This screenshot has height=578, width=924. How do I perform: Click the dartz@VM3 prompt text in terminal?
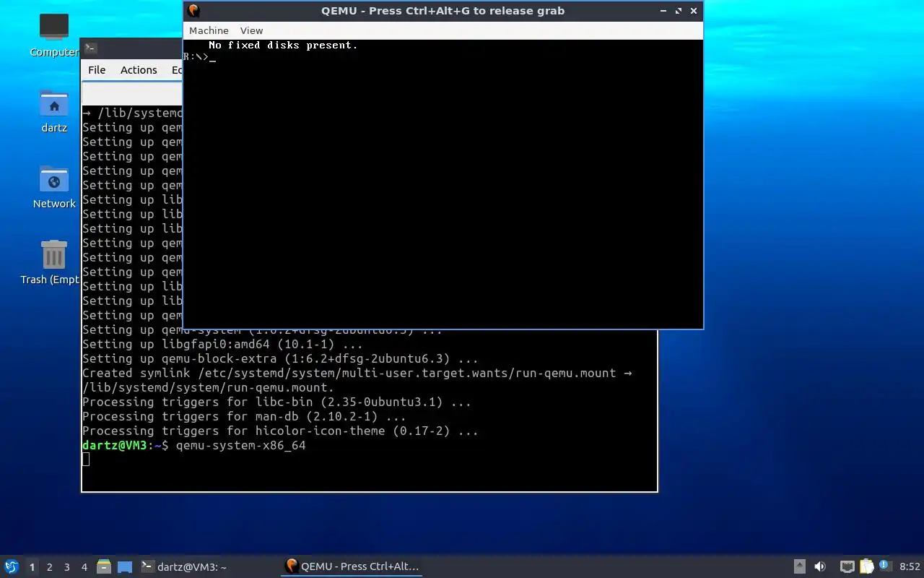125,446
